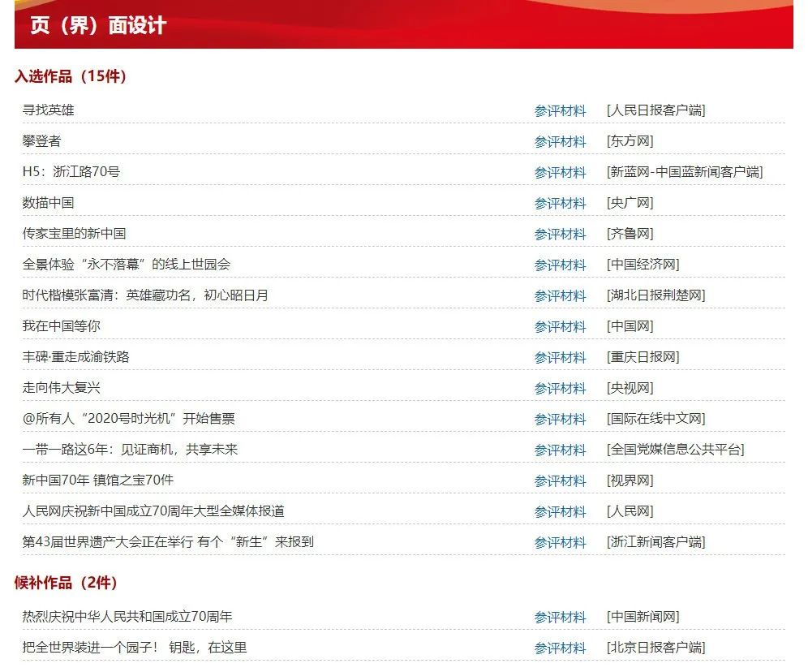Click source label [重庆日报网]
Viewport: 808px width, 672px height.
pos(643,357)
